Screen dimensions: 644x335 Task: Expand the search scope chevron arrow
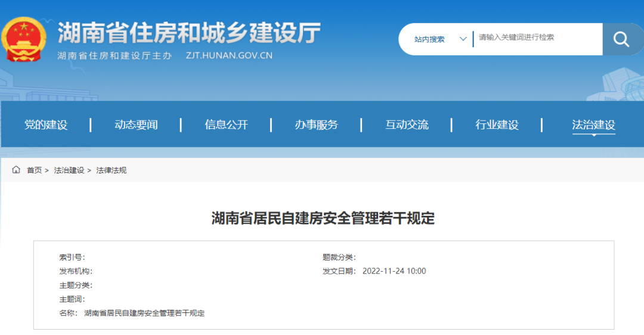(x=463, y=39)
